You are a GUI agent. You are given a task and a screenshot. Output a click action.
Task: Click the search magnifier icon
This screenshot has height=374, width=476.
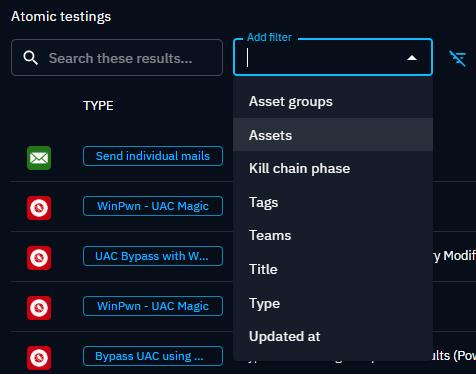[30, 58]
